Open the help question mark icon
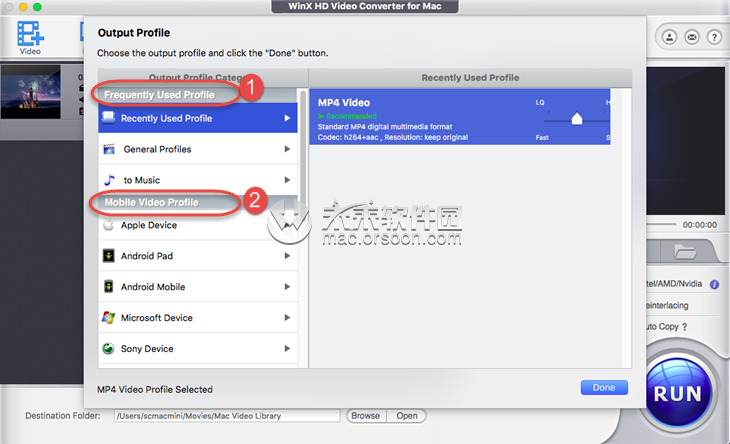Screen dimensions: 730x444 [x=714, y=37]
